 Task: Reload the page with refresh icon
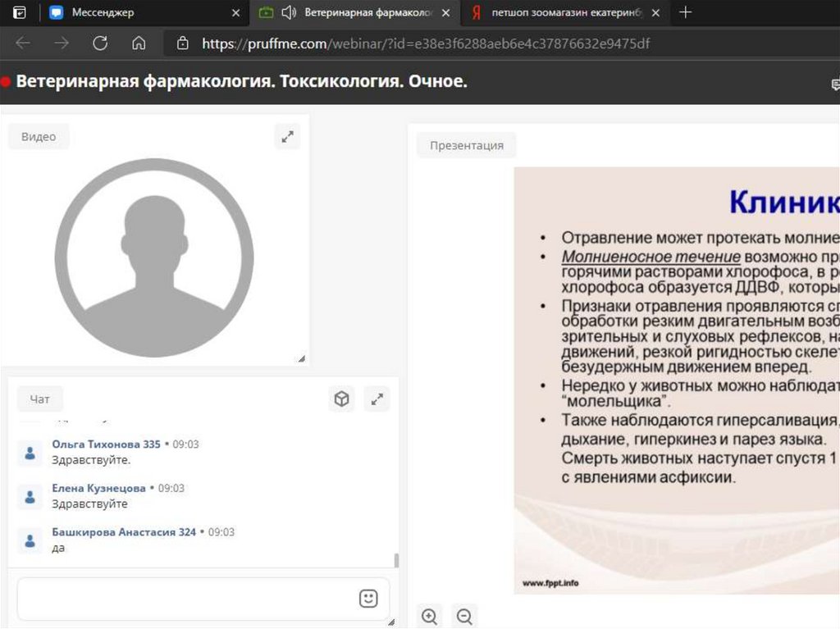click(x=100, y=43)
